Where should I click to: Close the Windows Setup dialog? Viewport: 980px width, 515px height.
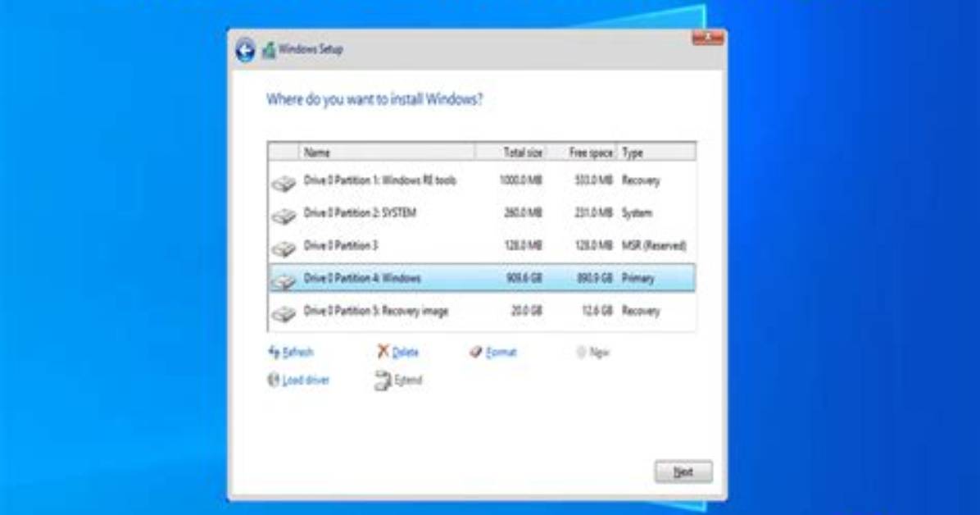coord(707,38)
